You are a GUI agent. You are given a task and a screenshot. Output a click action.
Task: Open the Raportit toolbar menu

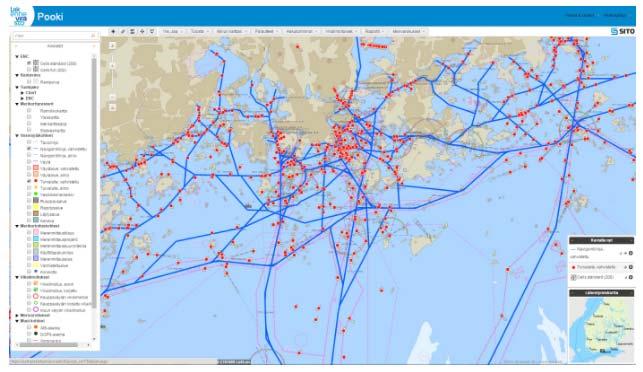[x=374, y=31]
